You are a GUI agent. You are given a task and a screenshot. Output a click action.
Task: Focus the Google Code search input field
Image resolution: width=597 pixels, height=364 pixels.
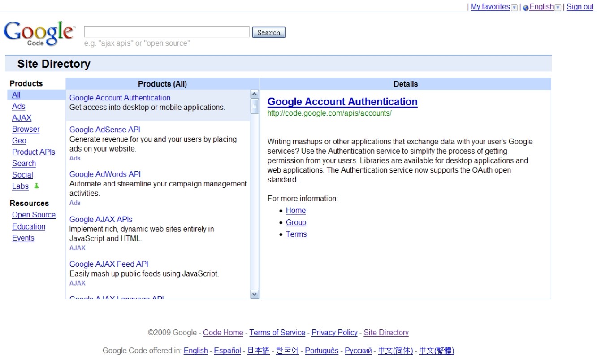click(167, 32)
